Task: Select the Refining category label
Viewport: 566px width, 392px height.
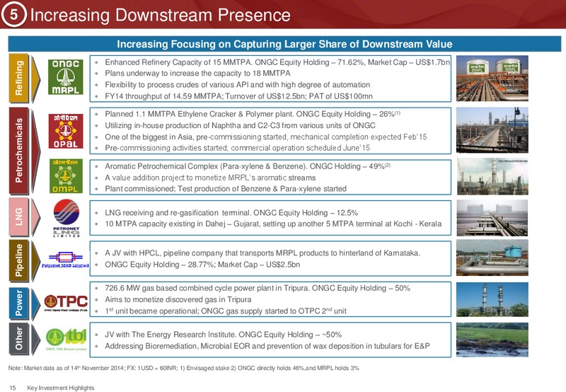Action: pos(19,78)
